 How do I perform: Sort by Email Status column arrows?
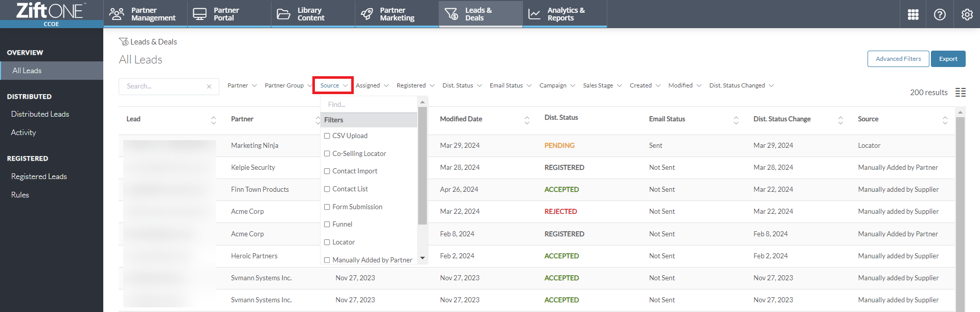[x=736, y=120]
